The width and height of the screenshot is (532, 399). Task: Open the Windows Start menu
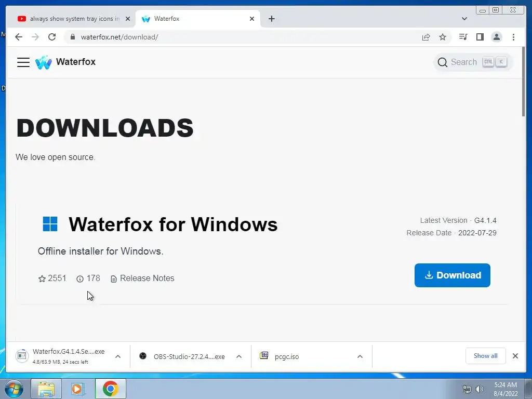tap(14, 389)
